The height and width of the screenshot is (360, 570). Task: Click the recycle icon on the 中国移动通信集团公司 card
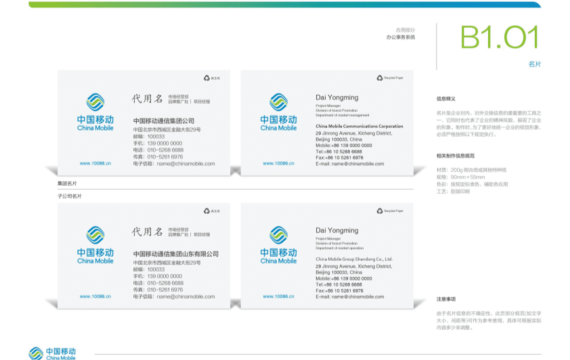pyautogui.click(x=206, y=78)
